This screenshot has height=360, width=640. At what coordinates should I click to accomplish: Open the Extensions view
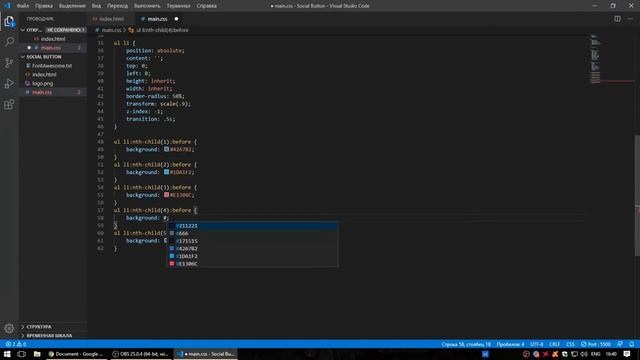9,104
